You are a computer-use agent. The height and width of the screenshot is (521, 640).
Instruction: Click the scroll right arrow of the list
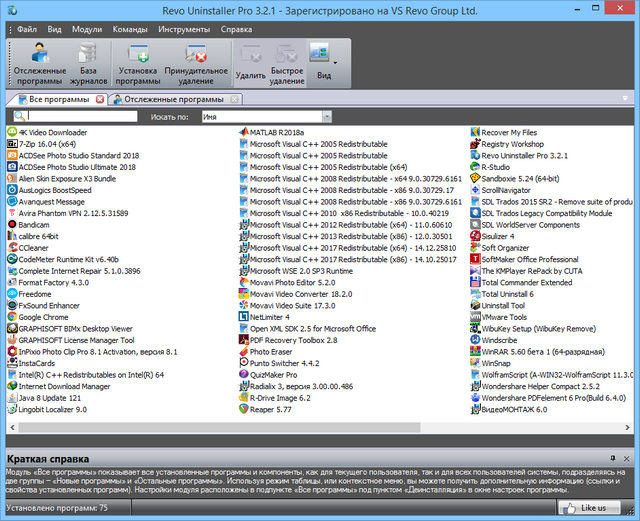pyautogui.click(x=627, y=427)
